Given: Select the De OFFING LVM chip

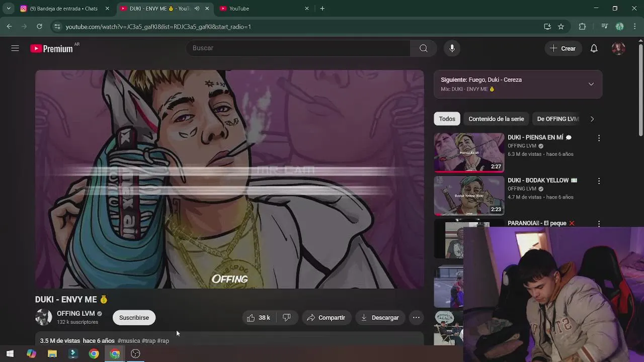Looking at the screenshot, I should pyautogui.click(x=557, y=119).
